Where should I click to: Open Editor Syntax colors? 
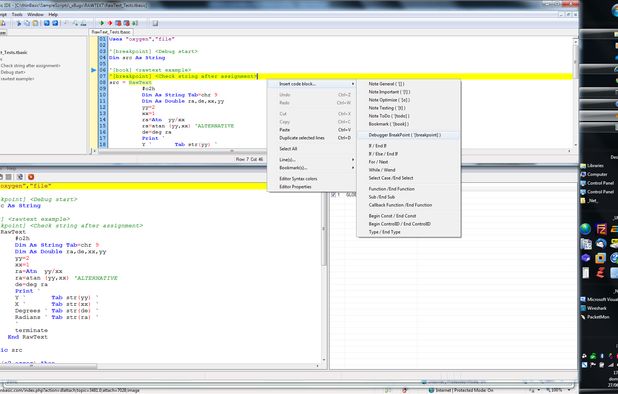click(312, 179)
